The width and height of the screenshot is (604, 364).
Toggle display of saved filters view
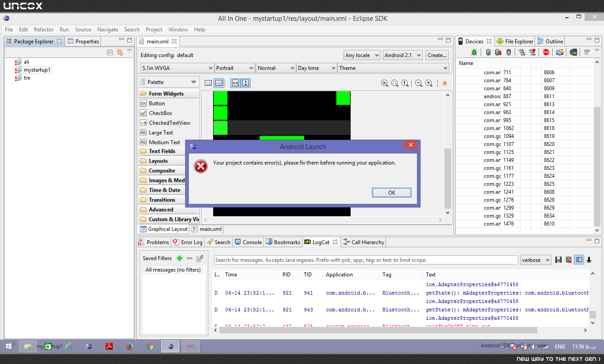pos(579,260)
